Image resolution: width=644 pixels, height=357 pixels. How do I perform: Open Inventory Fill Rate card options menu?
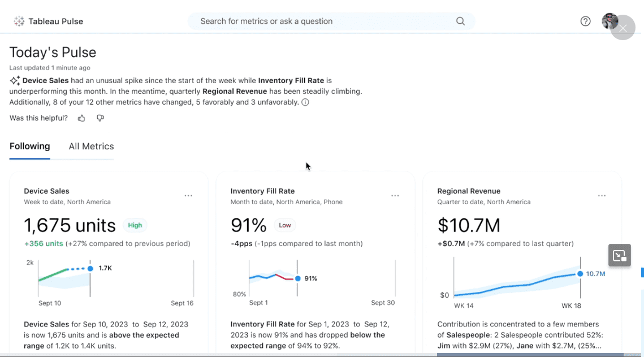pos(395,196)
